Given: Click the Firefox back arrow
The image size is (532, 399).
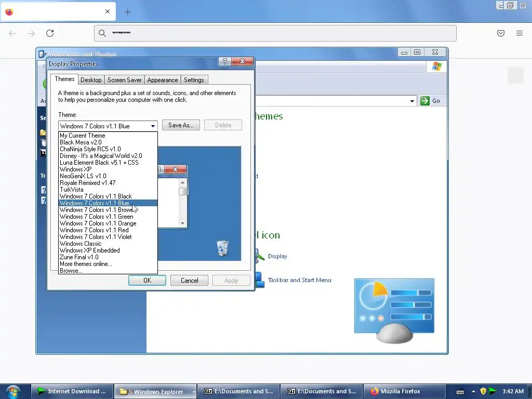Looking at the screenshot, I should point(12,33).
